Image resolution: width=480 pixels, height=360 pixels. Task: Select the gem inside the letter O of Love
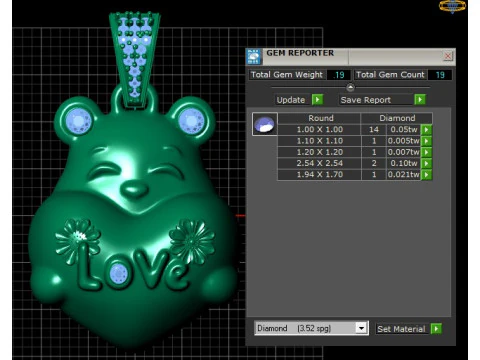click(119, 274)
